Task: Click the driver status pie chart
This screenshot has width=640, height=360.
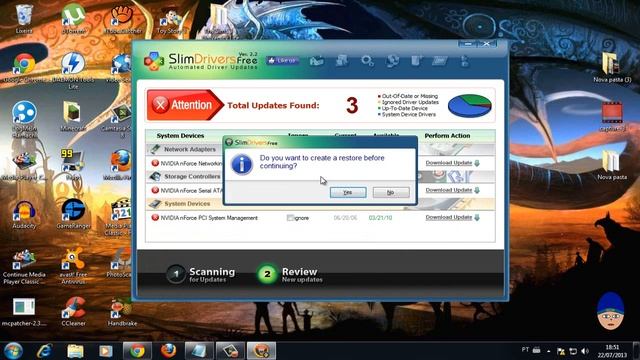Action: click(x=469, y=106)
